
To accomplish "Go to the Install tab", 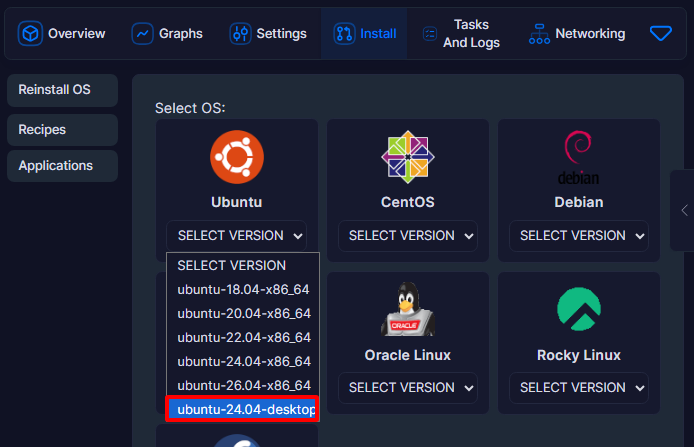I will pos(364,34).
